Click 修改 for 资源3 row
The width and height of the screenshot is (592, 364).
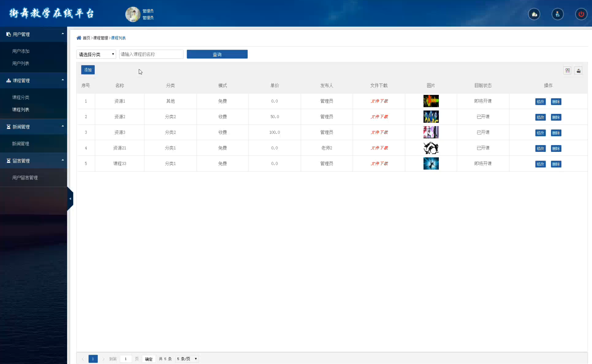pos(540,133)
